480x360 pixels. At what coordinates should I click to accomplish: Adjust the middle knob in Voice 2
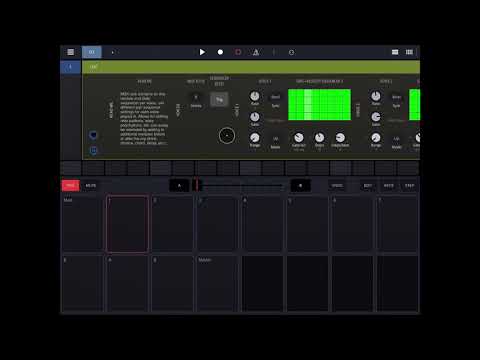(376, 117)
